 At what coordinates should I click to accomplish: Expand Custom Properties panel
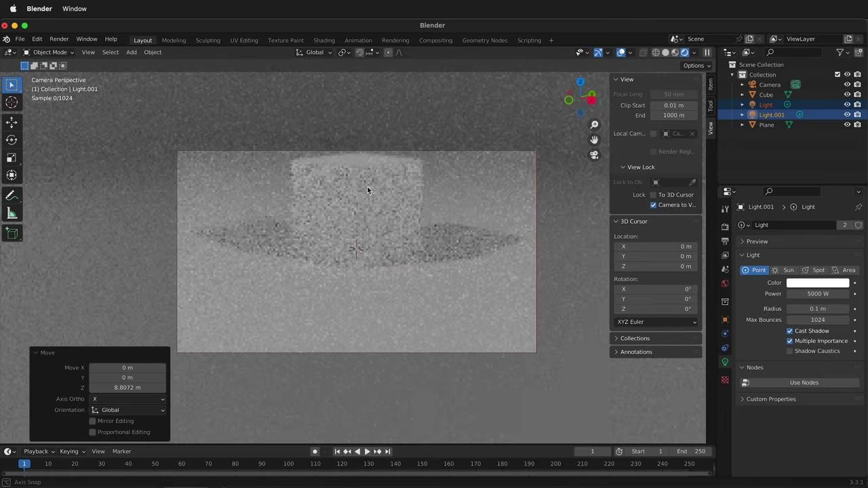(x=771, y=399)
